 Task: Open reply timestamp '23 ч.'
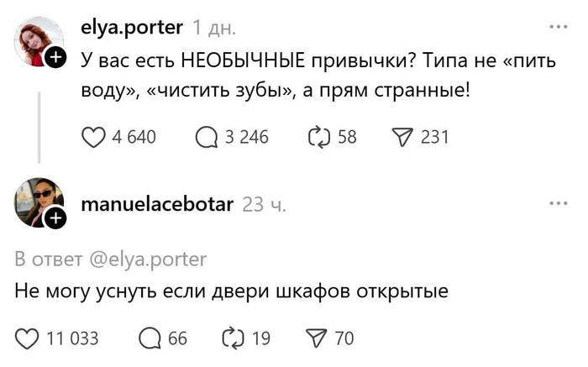pyautogui.click(x=264, y=204)
